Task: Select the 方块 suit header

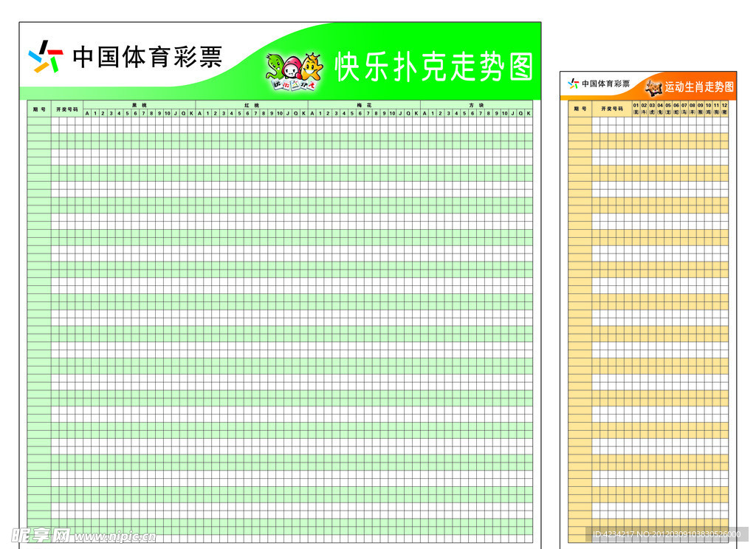Action: (x=476, y=105)
